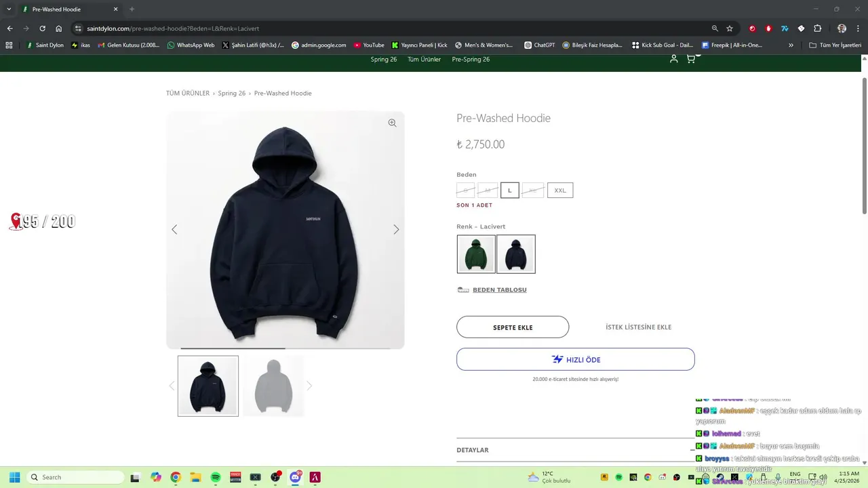Open the Spring 26 nav menu item
The height and width of the screenshot is (488, 868).
pos(384,59)
